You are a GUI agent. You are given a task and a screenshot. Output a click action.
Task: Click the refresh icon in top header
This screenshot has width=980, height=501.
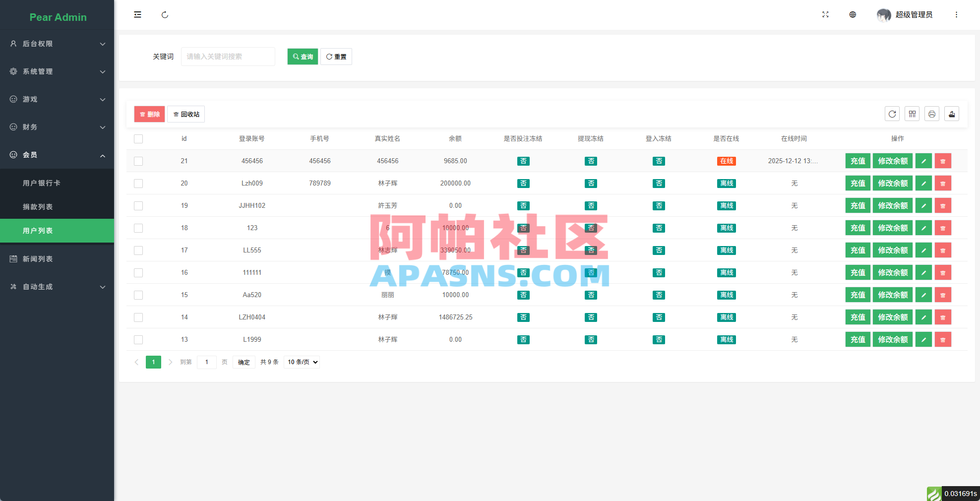click(165, 15)
